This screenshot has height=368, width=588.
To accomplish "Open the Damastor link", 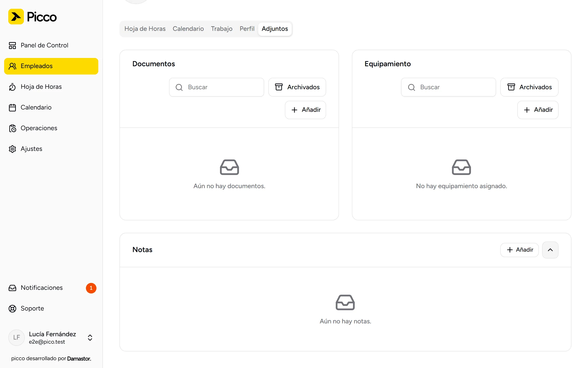I will pos(79,359).
